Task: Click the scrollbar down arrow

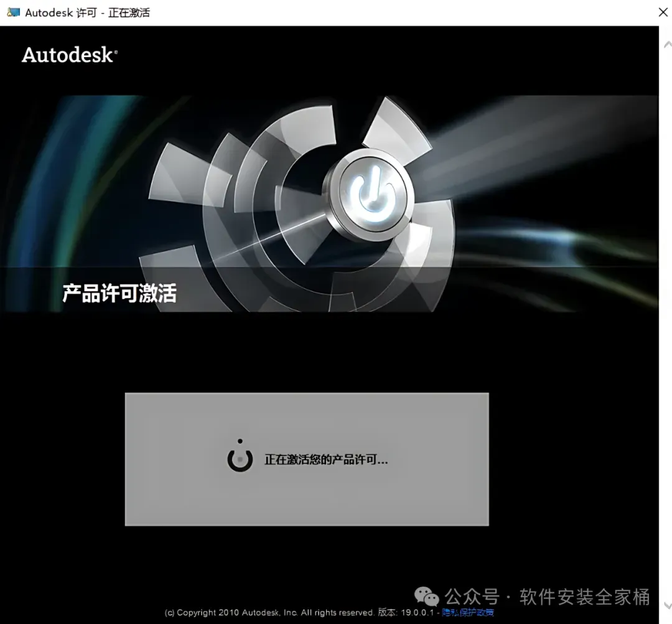Action: [668, 605]
